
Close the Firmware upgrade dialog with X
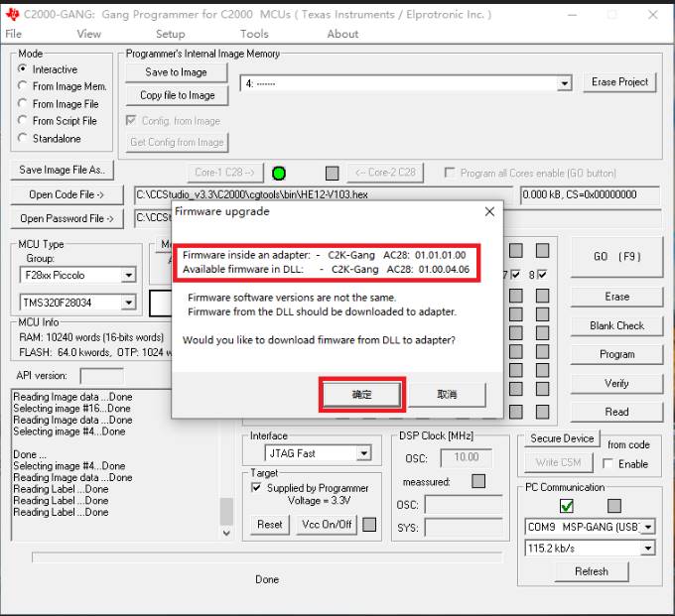pyautogui.click(x=489, y=211)
